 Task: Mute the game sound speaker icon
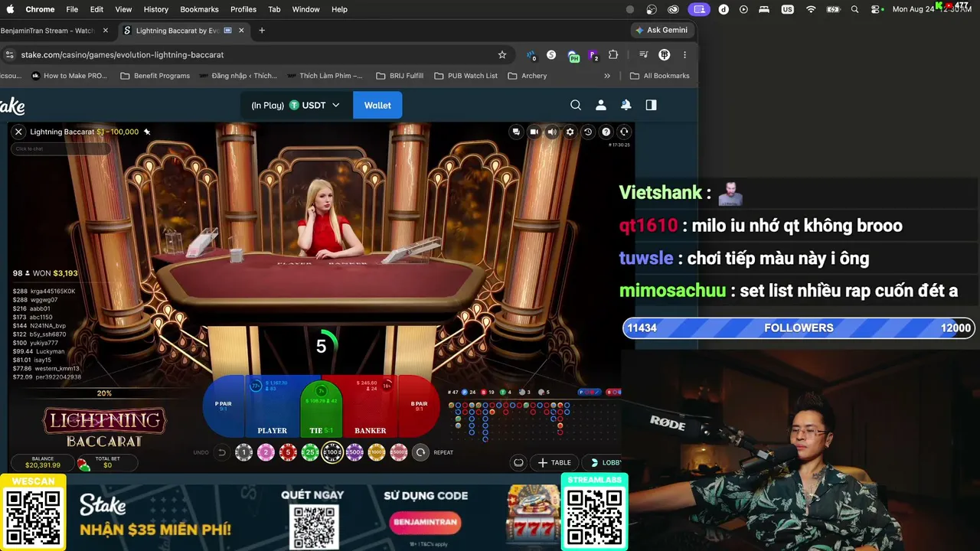552,132
